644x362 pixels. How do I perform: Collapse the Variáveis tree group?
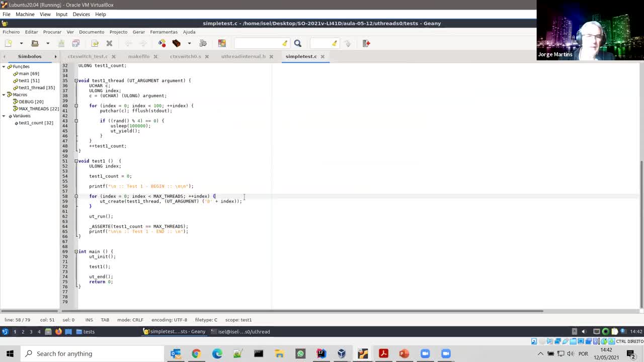click(4, 116)
